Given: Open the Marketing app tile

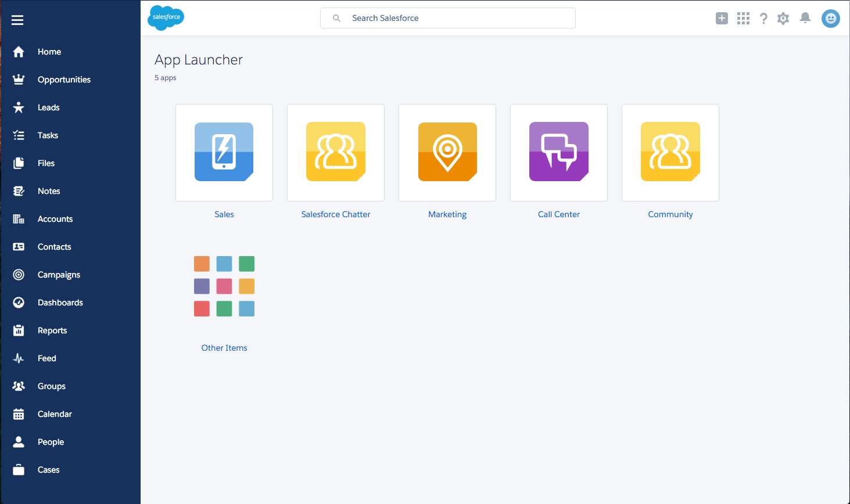Looking at the screenshot, I should (x=447, y=153).
